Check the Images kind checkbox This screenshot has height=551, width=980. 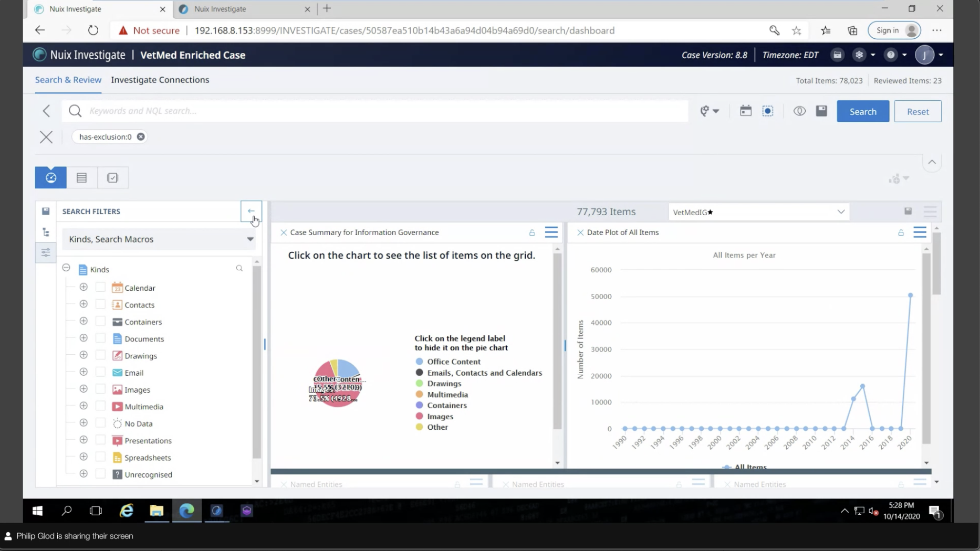(x=100, y=389)
